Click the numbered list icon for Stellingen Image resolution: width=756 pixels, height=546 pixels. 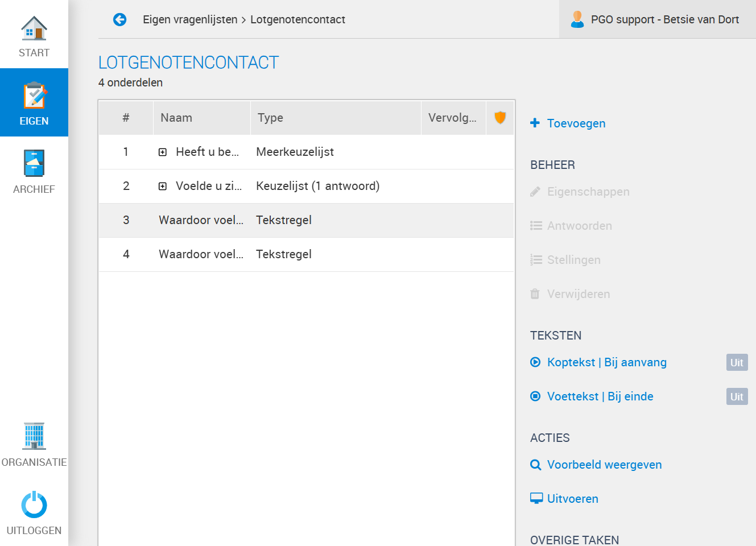[536, 260]
